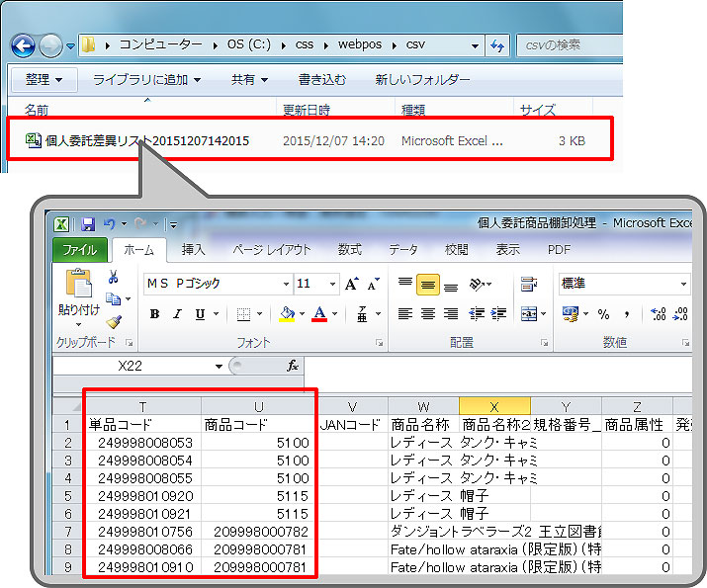Click the Save icon in quick access toolbar
This screenshot has width=707, height=588.
click(x=87, y=224)
